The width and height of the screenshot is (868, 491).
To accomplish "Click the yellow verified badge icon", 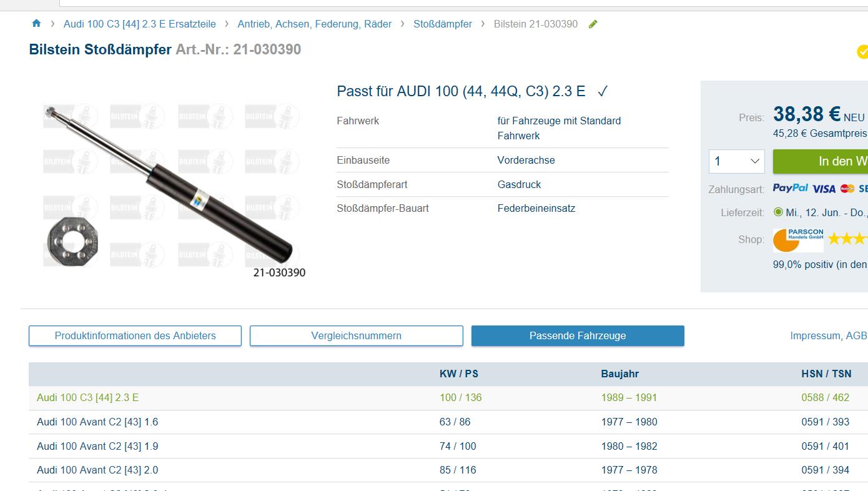I will (862, 51).
